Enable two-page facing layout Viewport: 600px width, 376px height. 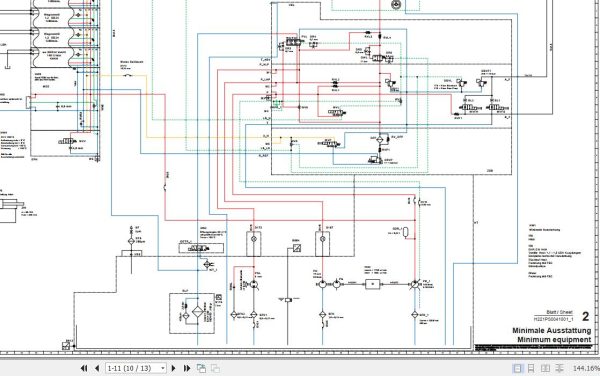click(x=545, y=368)
